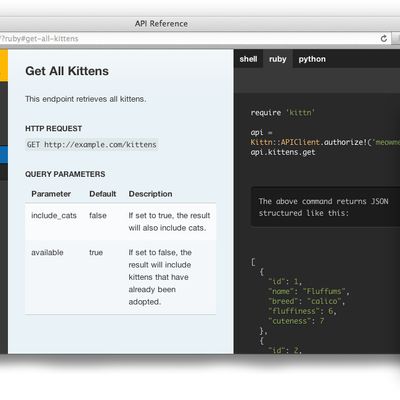Click the "id": 1 JSON line
This screenshot has width=400, height=400.
285,281
